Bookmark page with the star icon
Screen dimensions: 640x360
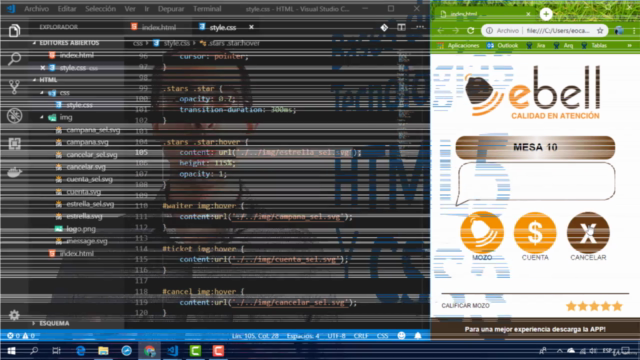click(600, 31)
